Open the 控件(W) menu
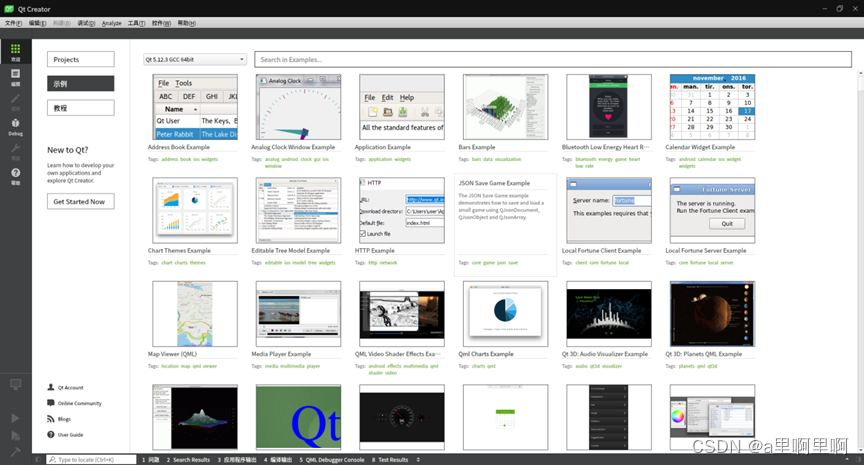The height and width of the screenshot is (465, 864). pos(161,23)
